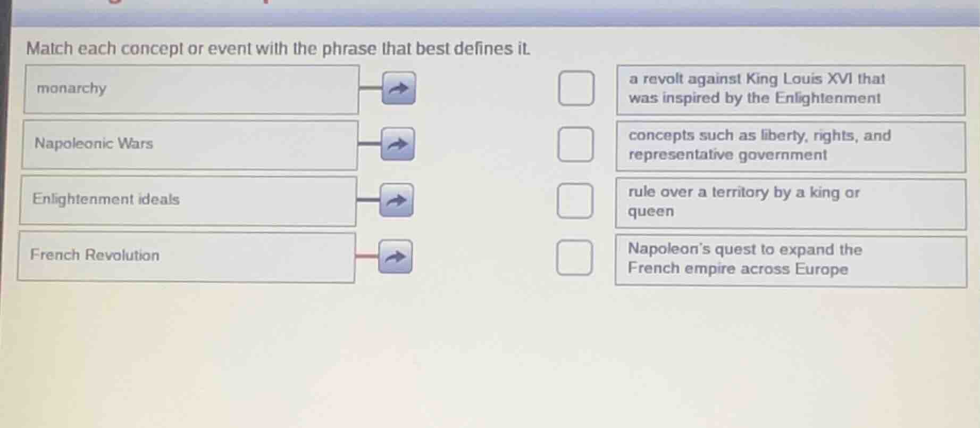This screenshot has width=980, height=428.
Task: Click the arrow icon for Enlightenment ideals
Action: [396, 201]
